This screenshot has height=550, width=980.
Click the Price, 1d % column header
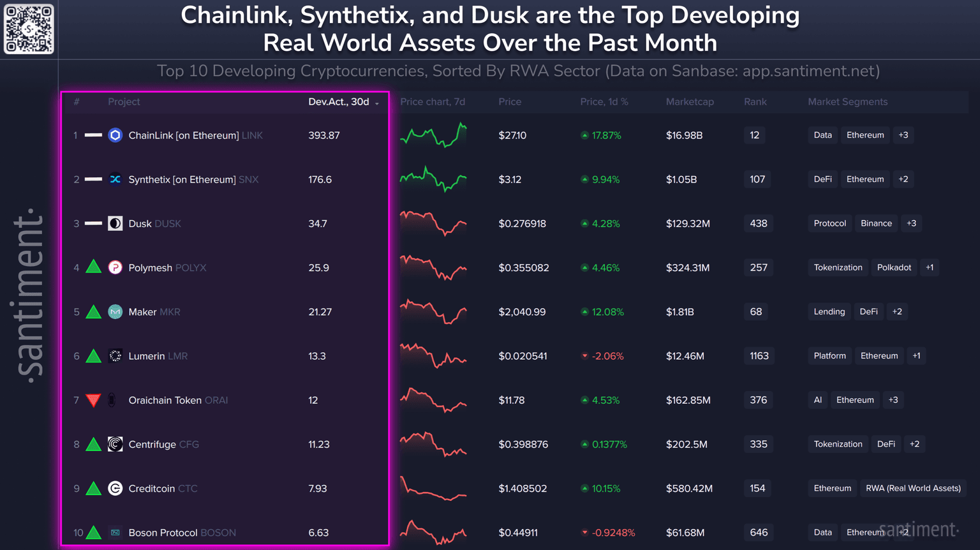point(604,102)
